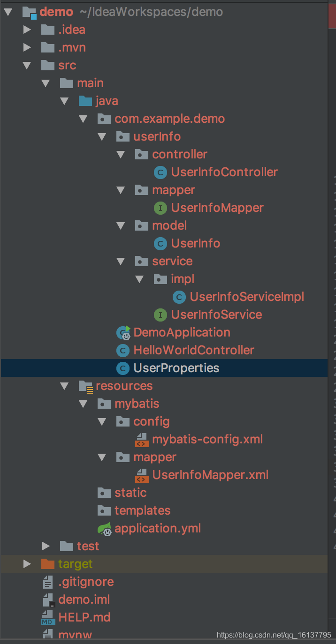Image resolution: width=336 pixels, height=644 pixels.
Task: Collapse the controller package arrow
Action: (121, 154)
